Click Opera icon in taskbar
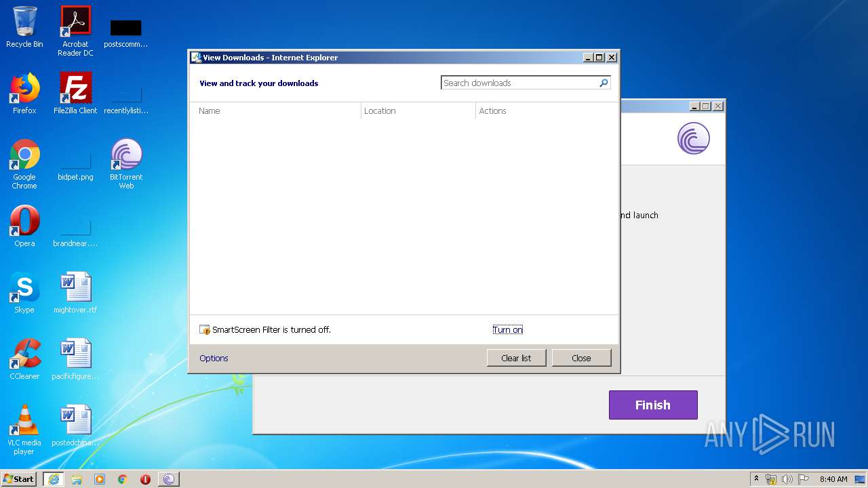The image size is (868, 488). coord(145,479)
